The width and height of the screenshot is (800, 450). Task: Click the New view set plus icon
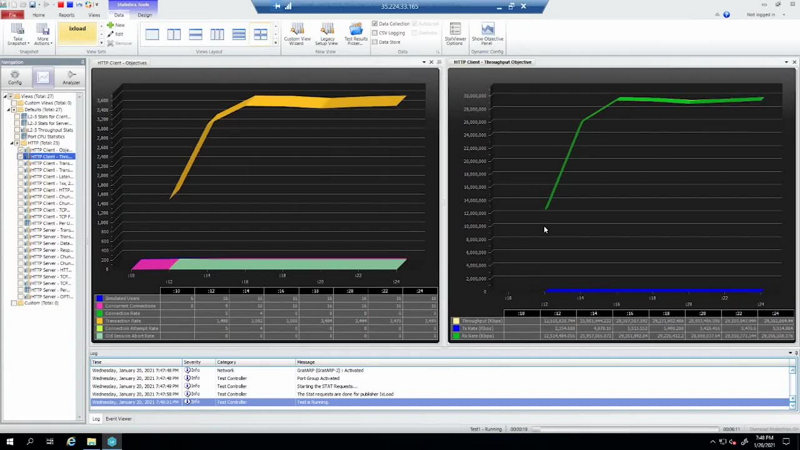[110, 24]
